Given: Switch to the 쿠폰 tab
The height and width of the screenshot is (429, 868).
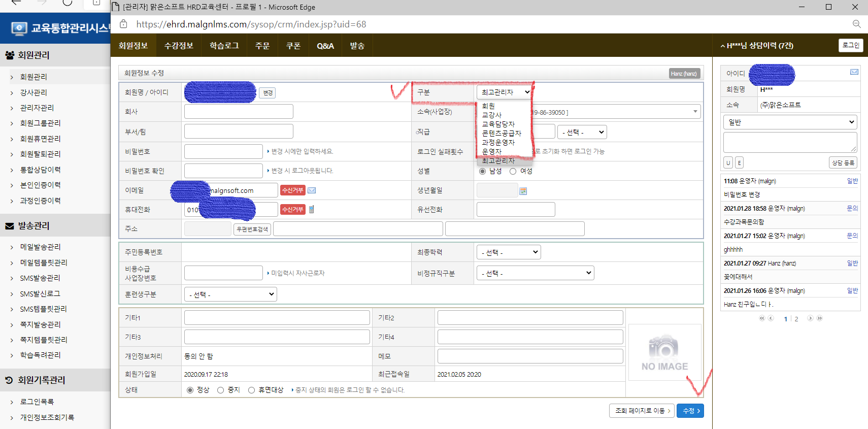Looking at the screenshot, I should coord(293,46).
